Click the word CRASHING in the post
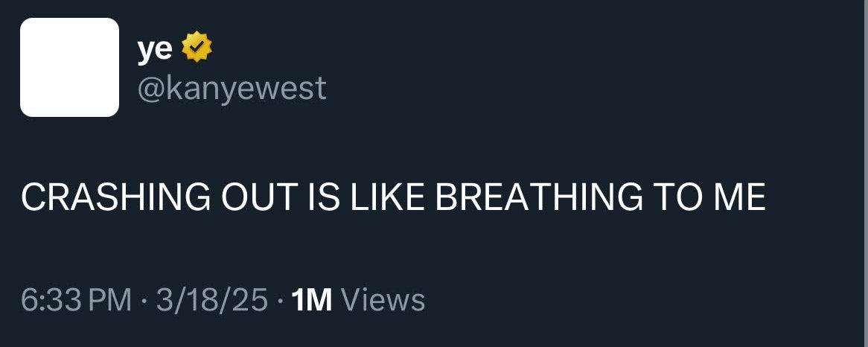The height and width of the screenshot is (347, 868). [115, 197]
